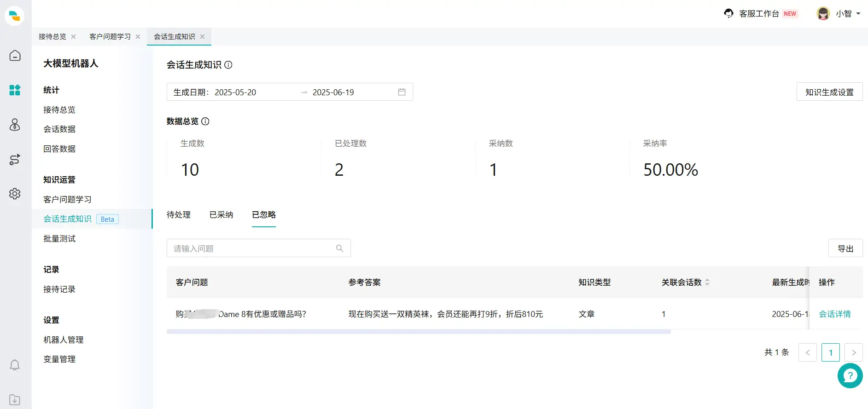Click the 知识类型 column header
The image size is (868, 409).
pyautogui.click(x=594, y=282)
